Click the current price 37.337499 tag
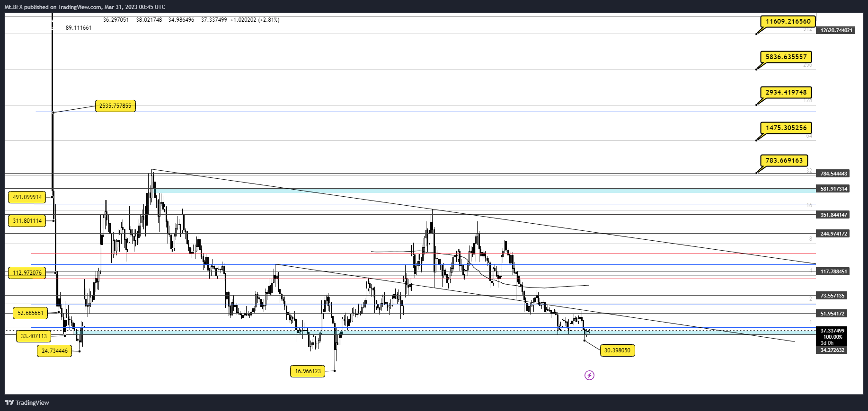 [x=832, y=331]
